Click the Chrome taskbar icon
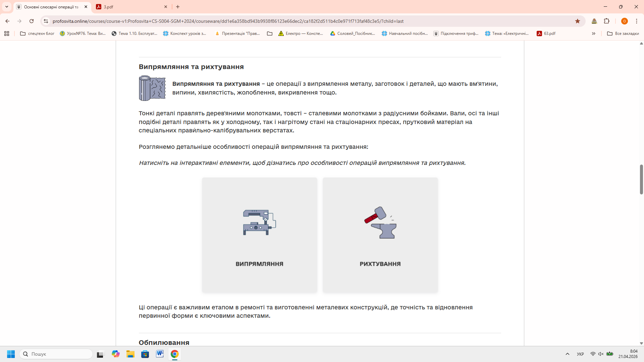The image size is (644, 362). (x=174, y=354)
